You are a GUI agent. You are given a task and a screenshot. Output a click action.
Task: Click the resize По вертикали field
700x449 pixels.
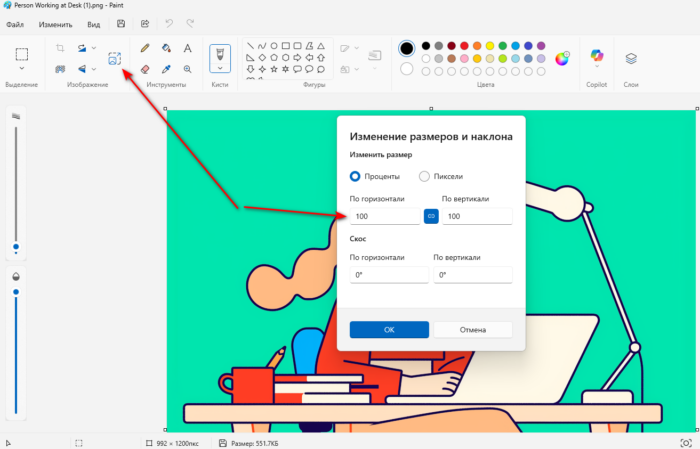coord(477,216)
